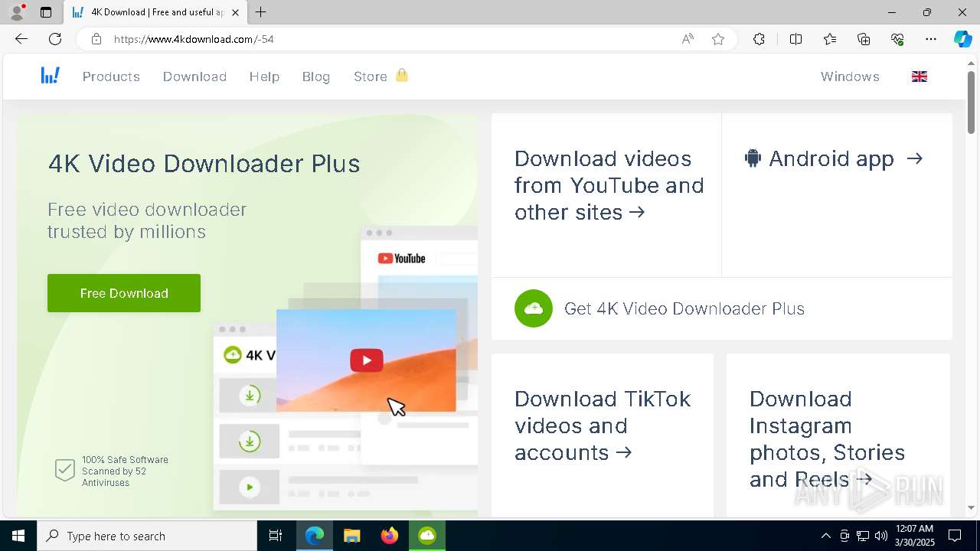Open the Android app link
Viewport: 980px width, 551px height.
click(834, 158)
